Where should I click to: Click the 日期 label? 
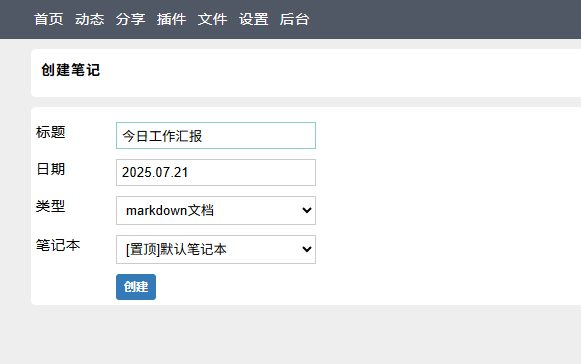click(x=51, y=169)
